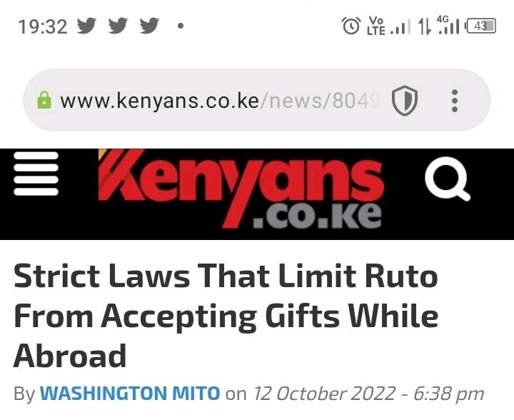Tap the first Twitter notification icon

pos(86,26)
